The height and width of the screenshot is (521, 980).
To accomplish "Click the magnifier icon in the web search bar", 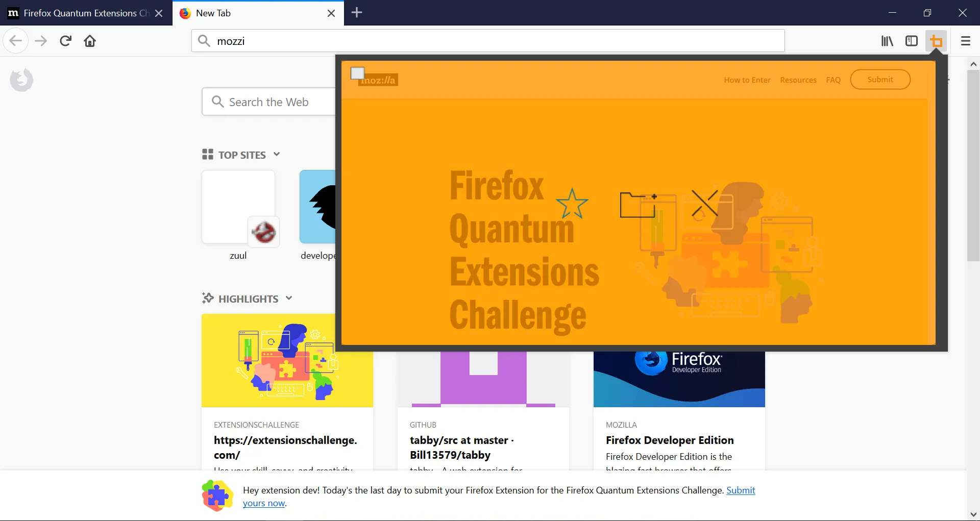I will coord(218,102).
